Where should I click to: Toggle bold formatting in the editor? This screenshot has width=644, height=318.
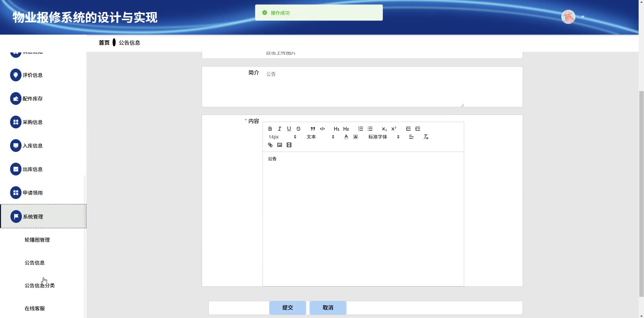270,129
